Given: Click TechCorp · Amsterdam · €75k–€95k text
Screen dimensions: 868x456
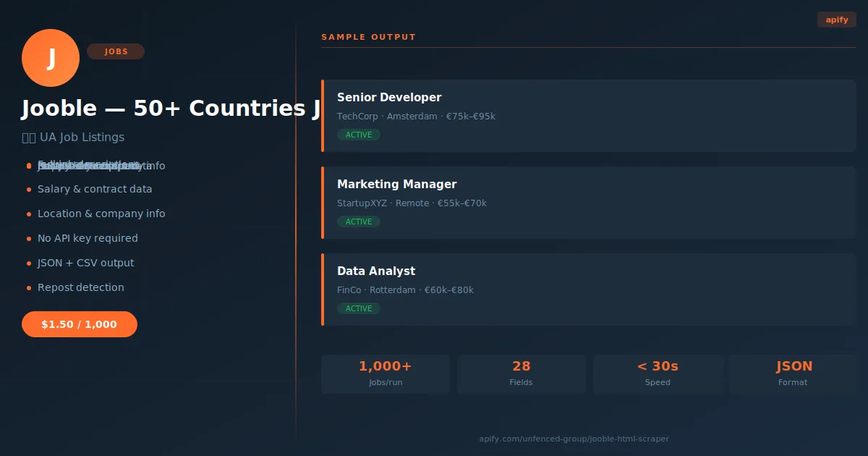Looking at the screenshot, I should point(416,117).
